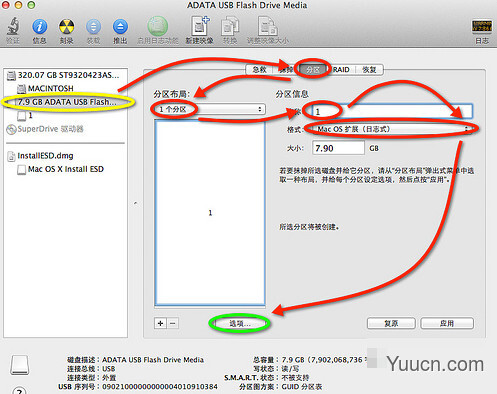Remove partition with the minus button
The image size is (497, 394).
coord(173,323)
